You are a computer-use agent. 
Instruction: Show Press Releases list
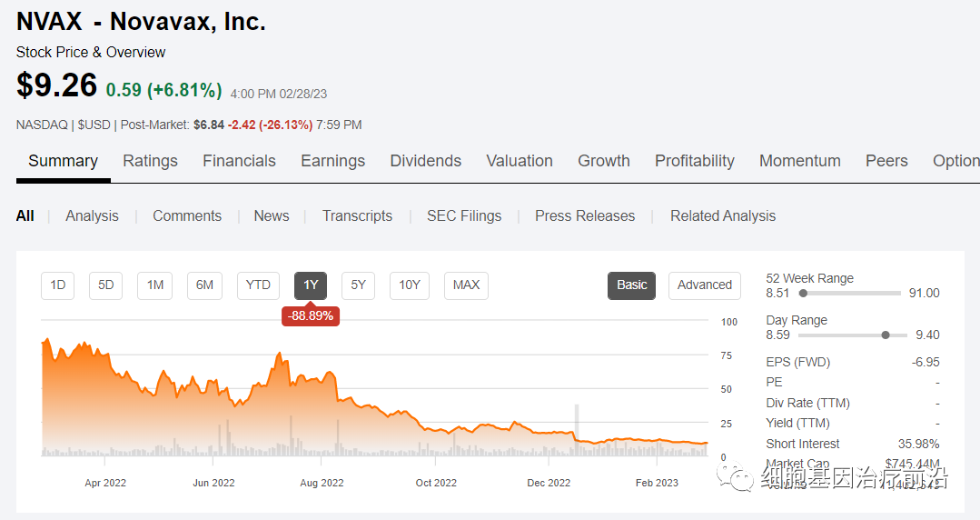click(x=584, y=215)
